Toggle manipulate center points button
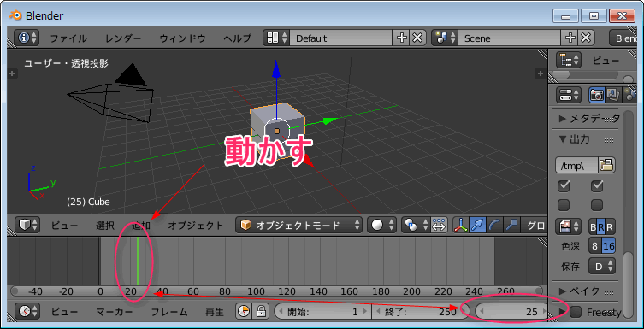The image size is (644, 329). [x=439, y=225]
